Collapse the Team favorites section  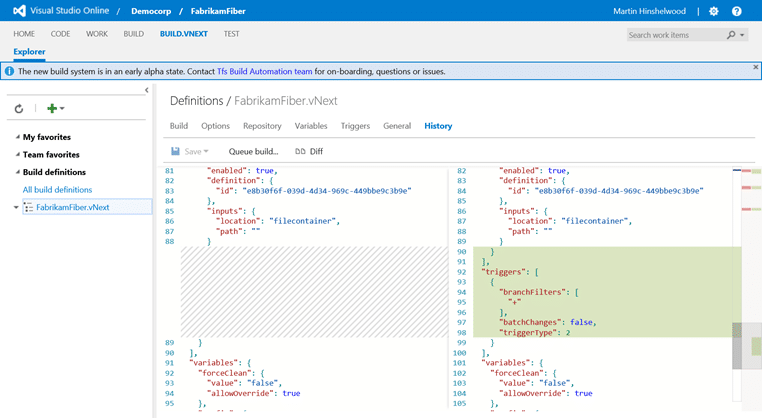coord(17,155)
